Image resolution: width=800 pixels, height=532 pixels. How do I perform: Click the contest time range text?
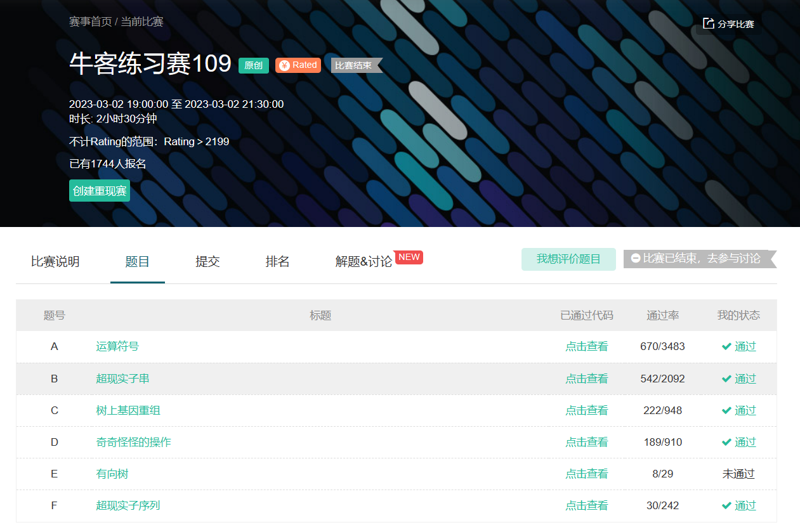click(176, 104)
